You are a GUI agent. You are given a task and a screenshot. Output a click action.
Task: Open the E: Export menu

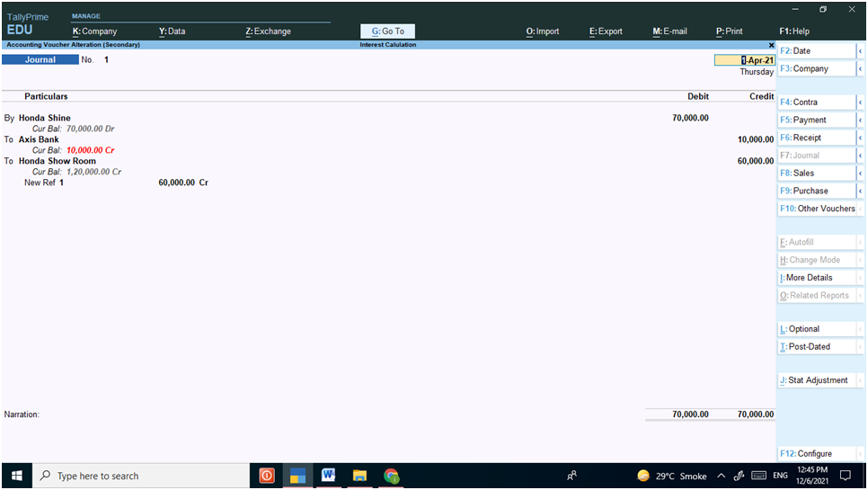(606, 31)
